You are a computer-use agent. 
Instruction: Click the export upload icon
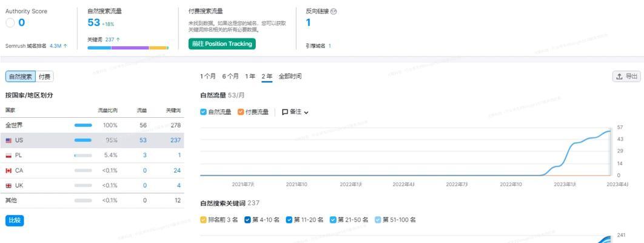[x=619, y=77]
